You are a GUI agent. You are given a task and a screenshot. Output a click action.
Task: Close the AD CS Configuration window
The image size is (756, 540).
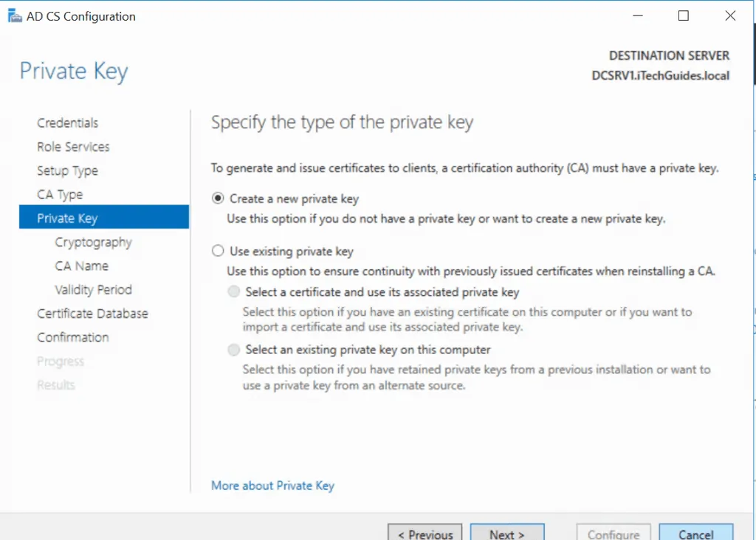point(730,16)
